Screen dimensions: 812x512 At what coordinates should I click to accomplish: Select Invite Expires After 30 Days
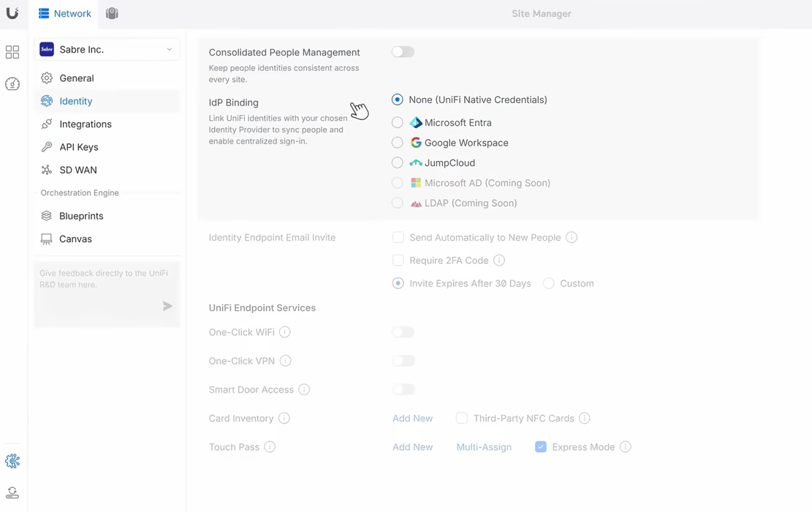coord(398,284)
